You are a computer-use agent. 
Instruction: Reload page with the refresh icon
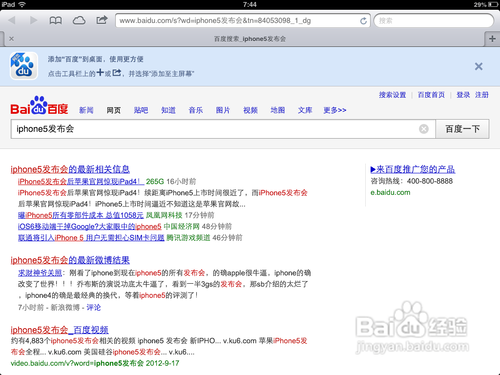363,21
